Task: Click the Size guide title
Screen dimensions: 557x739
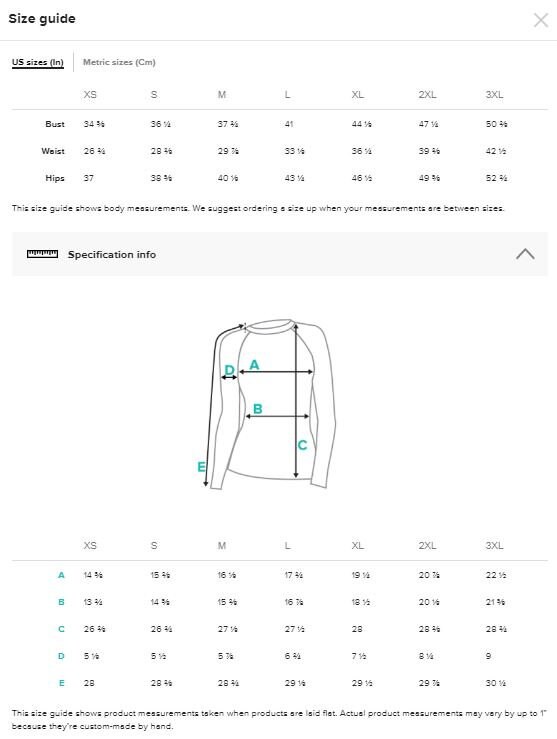Action: click(x=42, y=19)
